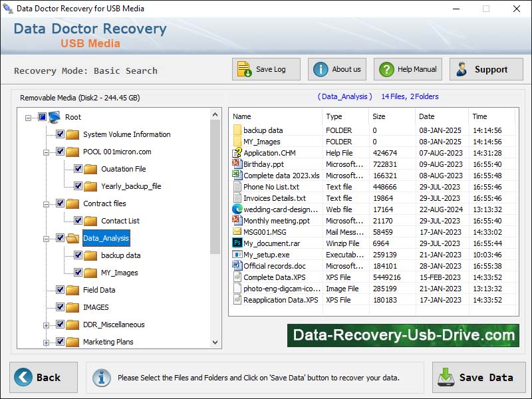Screen dimensions: 532x399
Task: Click the Word icon beside Official records.doc
Action: (x=237, y=266)
